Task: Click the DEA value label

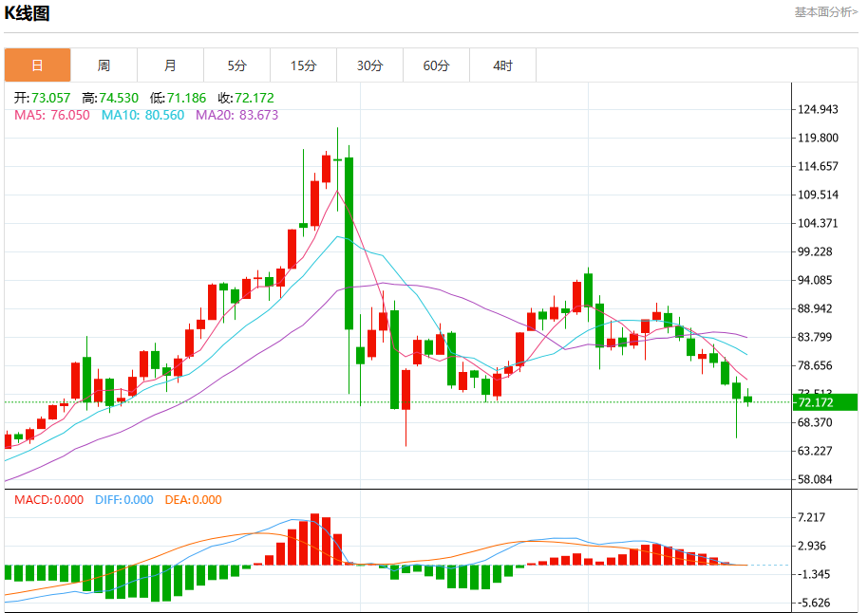Action: coord(193,500)
